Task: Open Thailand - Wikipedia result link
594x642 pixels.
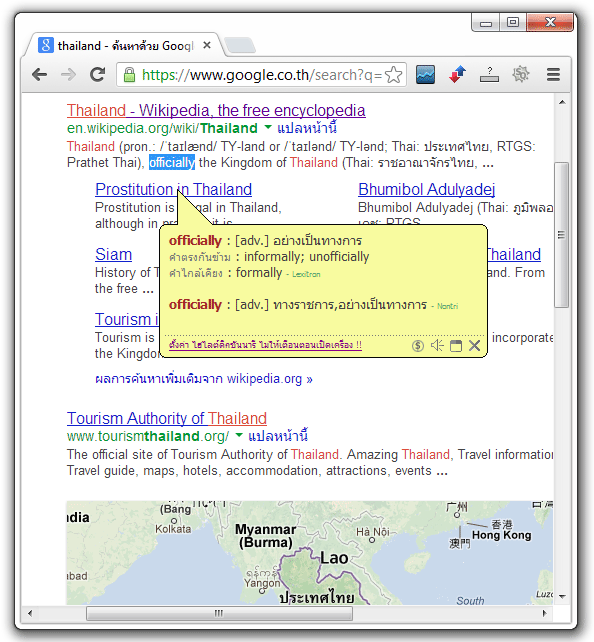Action: click(x=216, y=111)
